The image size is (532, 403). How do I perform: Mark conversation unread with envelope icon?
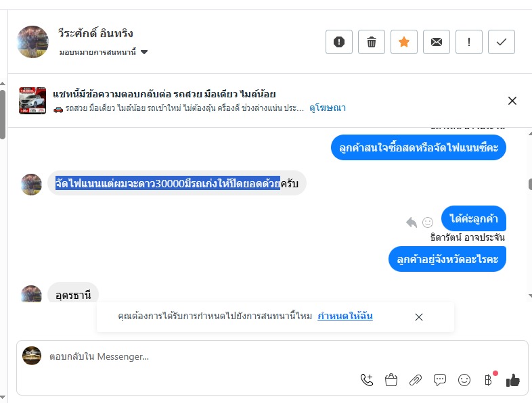point(437,42)
